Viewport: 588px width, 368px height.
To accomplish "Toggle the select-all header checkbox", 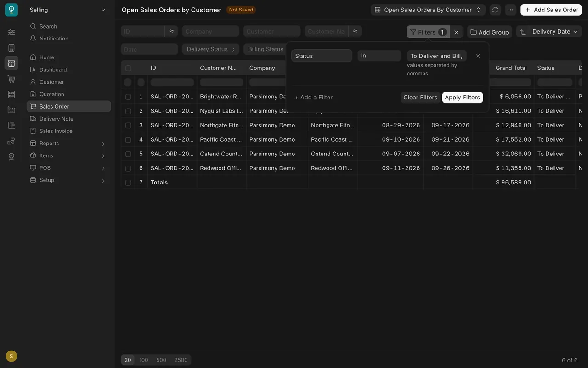I will 128,68.
